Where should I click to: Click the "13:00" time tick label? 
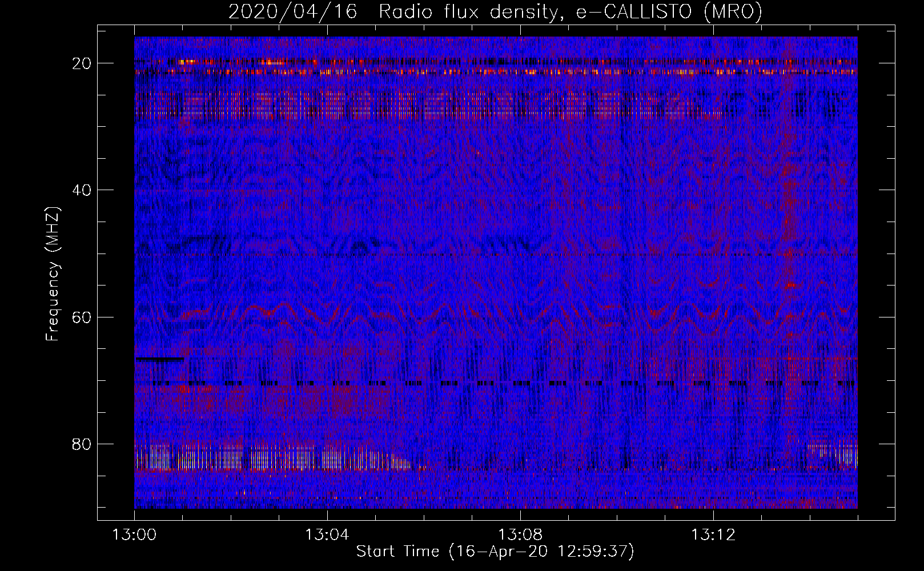[x=134, y=535]
